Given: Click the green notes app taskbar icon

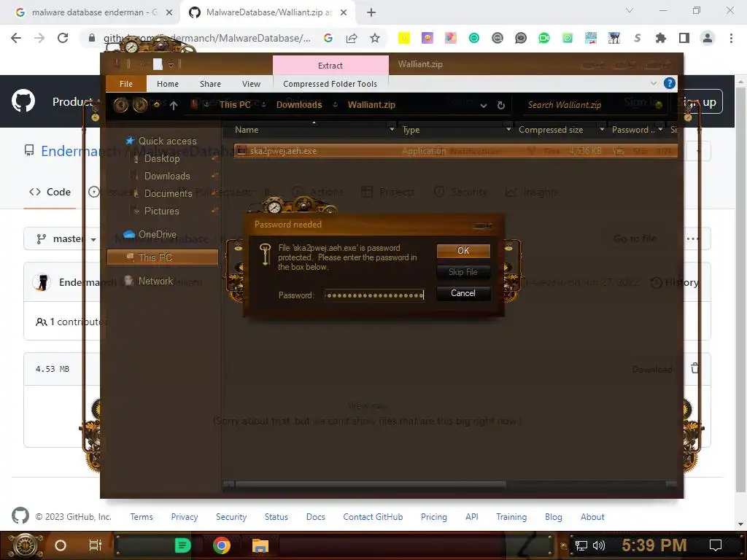Looking at the screenshot, I should click(x=183, y=545).
